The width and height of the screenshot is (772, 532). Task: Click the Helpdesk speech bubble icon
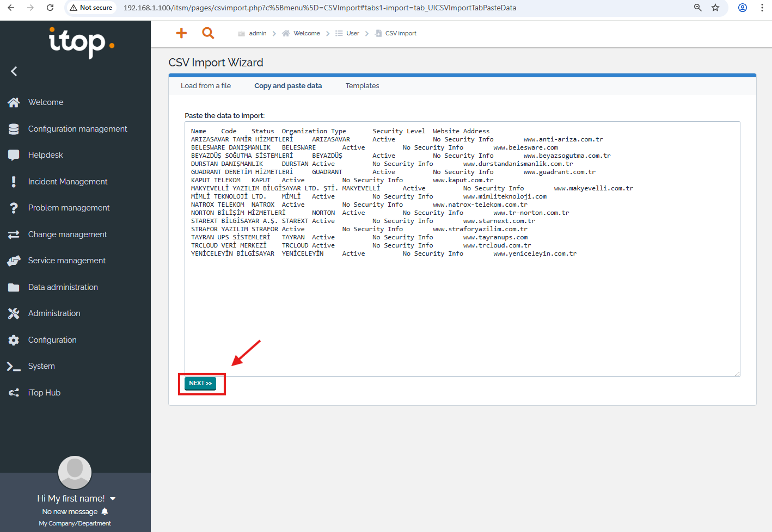(x=14, y=155)
